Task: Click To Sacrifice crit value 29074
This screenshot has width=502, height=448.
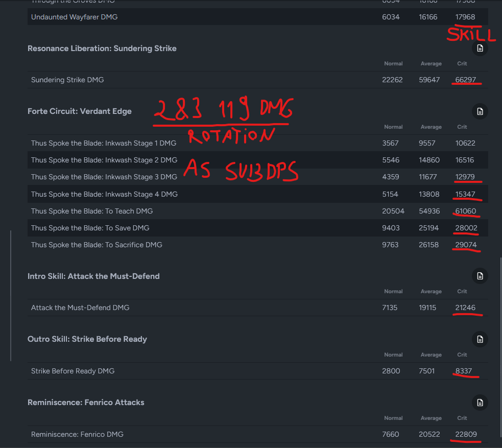Action: pyautogui.click(x=466, y=245)
